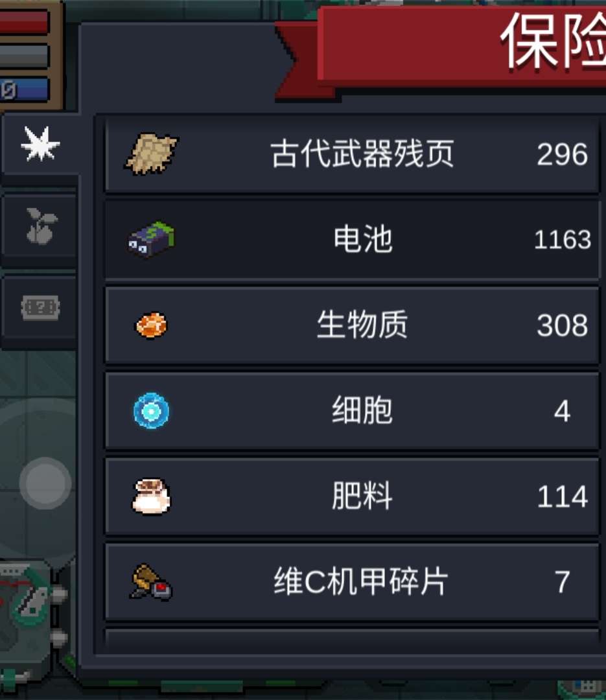
Task: Select the 维C机甲碎片 item row
Action: tap(352, 582)
